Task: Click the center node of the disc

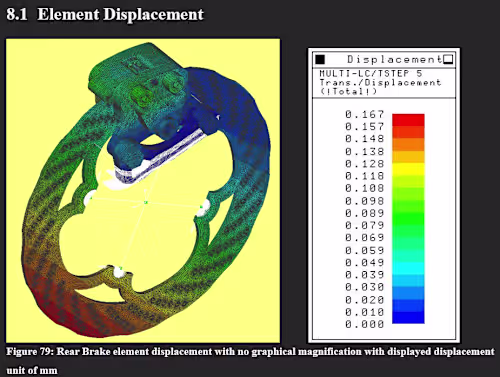Action: pyautogui.click(x=146, y=202)
